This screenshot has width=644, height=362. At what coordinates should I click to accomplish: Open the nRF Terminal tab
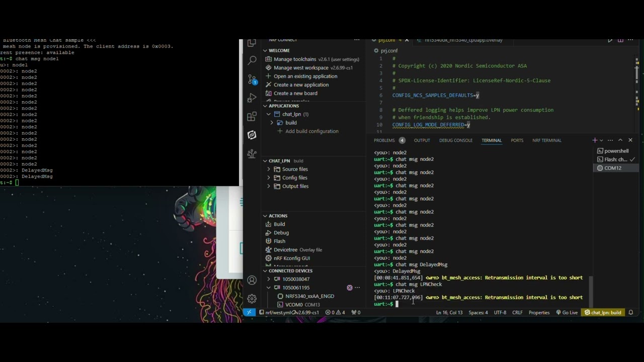tap(547, 140)
